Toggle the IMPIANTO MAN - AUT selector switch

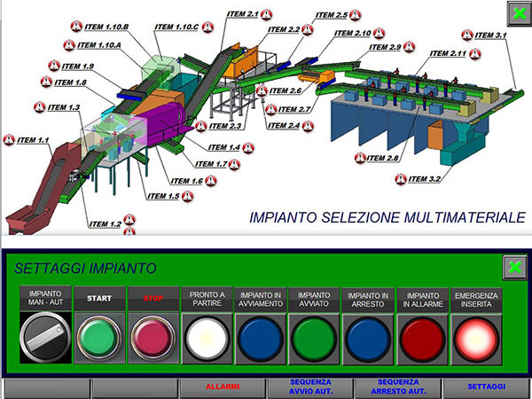[45, 337]
